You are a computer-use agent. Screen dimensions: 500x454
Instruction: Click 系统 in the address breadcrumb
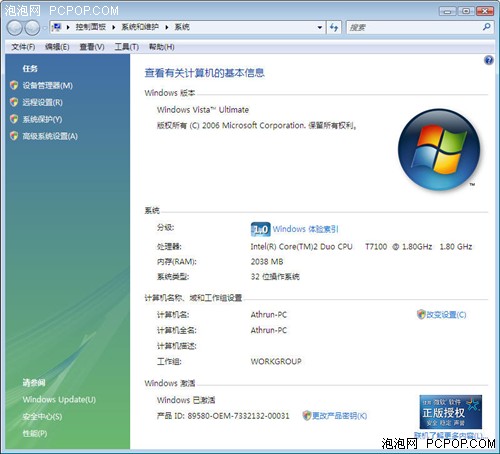tap(182, 27)
